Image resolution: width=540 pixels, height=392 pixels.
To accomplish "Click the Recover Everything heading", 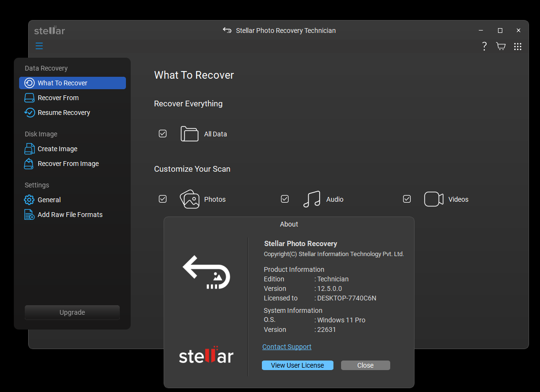I will tap(188, 103).
